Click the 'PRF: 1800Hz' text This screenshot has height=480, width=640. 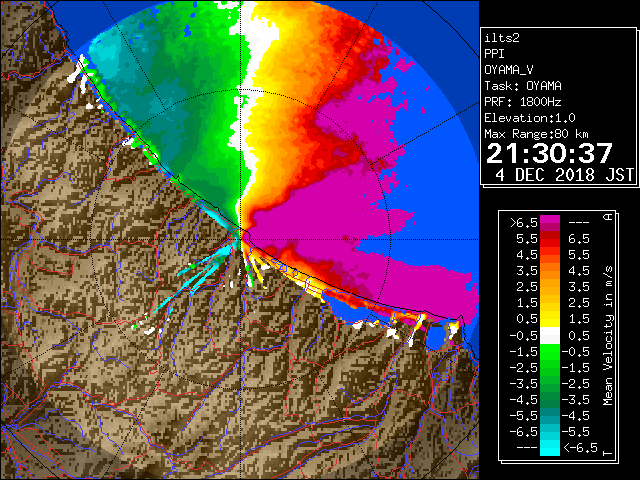point(523,102)
